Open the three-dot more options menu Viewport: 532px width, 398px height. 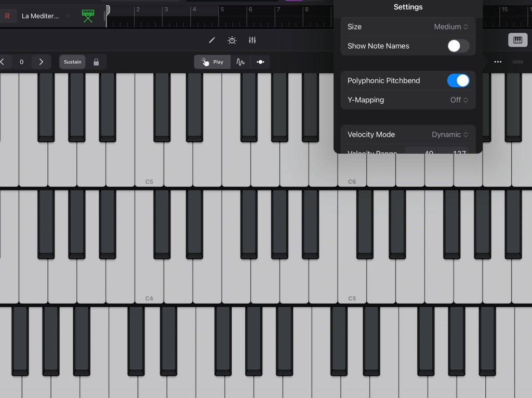(498, 62)
